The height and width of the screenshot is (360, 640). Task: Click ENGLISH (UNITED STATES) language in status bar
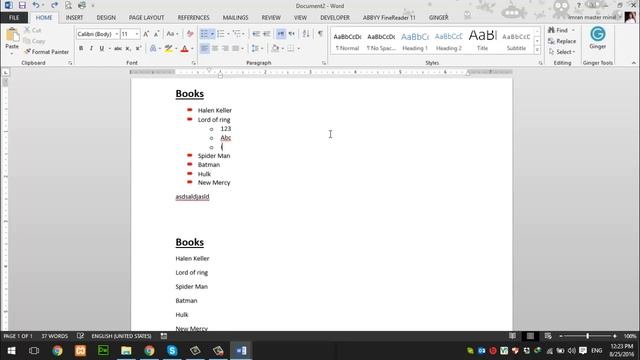[121, 336]
